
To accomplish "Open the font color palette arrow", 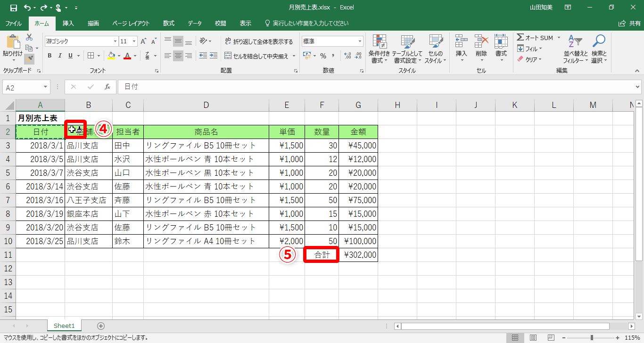I will [134, 56].
